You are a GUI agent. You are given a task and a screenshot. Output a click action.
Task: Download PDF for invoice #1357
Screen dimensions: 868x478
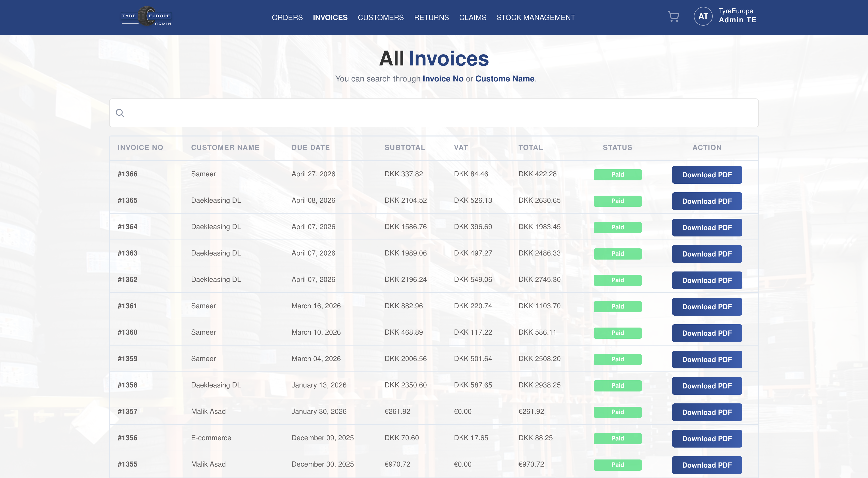point(707,412)
